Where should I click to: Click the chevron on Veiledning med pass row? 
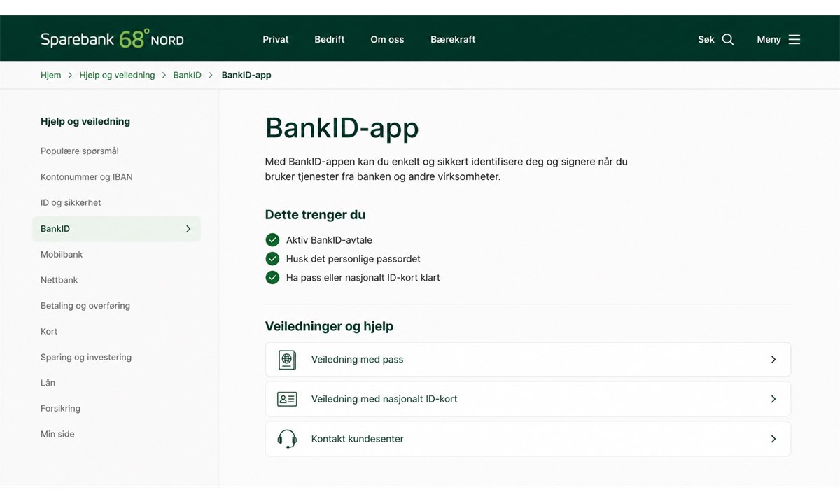pyautogui.click(x=773, y=360)
